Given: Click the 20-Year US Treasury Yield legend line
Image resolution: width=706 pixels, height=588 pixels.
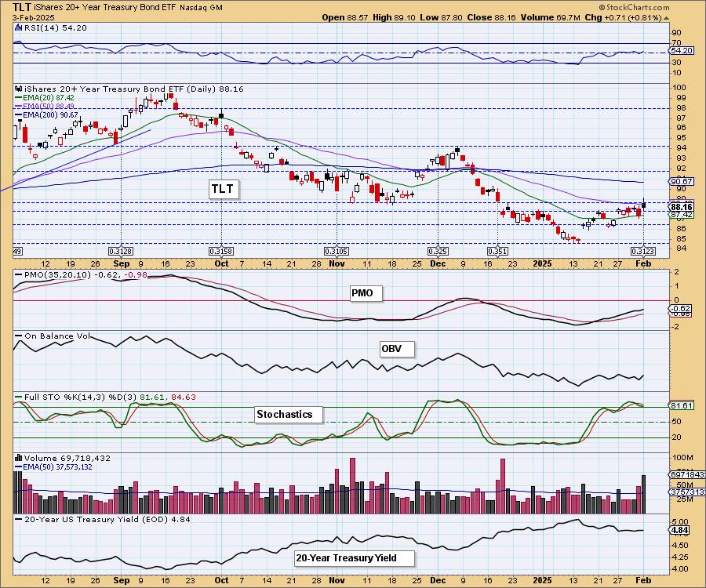Looking at the screenshot, I should click(x=19, y=519).
